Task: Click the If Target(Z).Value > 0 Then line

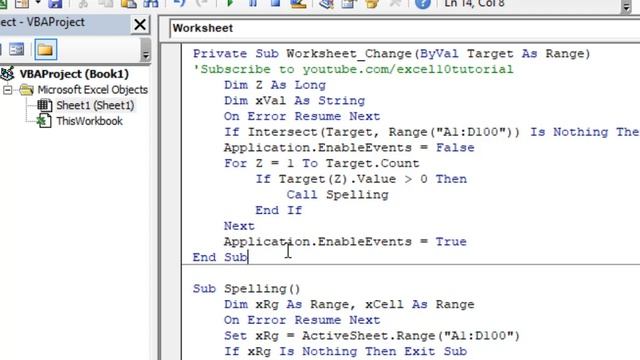Action: pos(361,179)
